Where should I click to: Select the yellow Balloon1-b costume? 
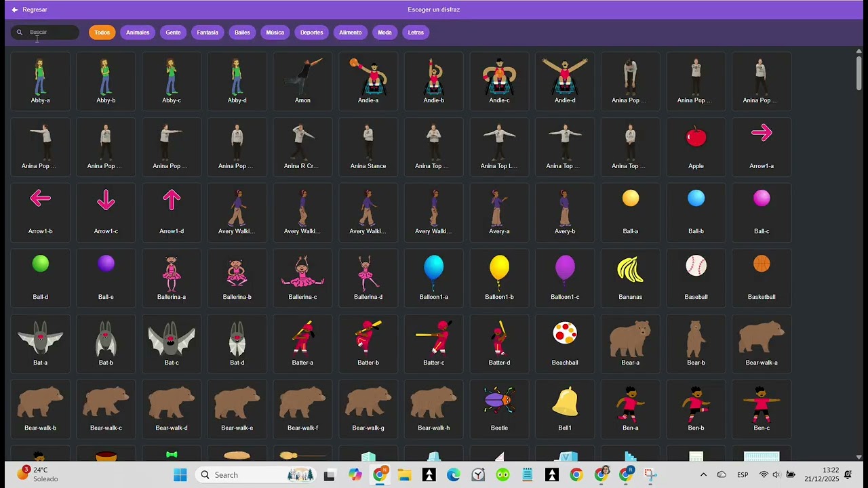pyautogui.click(x=499, y=278)
